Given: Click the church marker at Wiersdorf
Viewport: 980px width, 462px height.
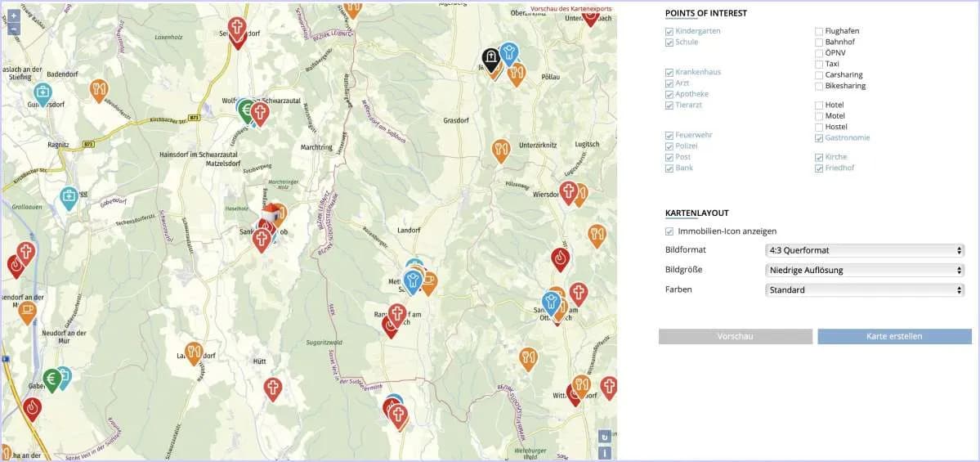Looking at the screenshot, I should point(568,192).
